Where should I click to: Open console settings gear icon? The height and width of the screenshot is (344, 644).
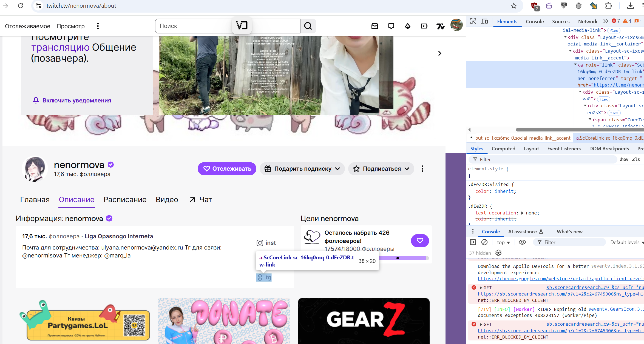[498, 253]
